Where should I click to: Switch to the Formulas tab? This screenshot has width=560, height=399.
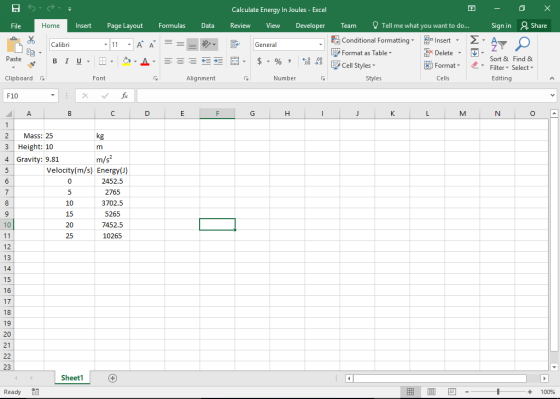(x=172, y=26)
